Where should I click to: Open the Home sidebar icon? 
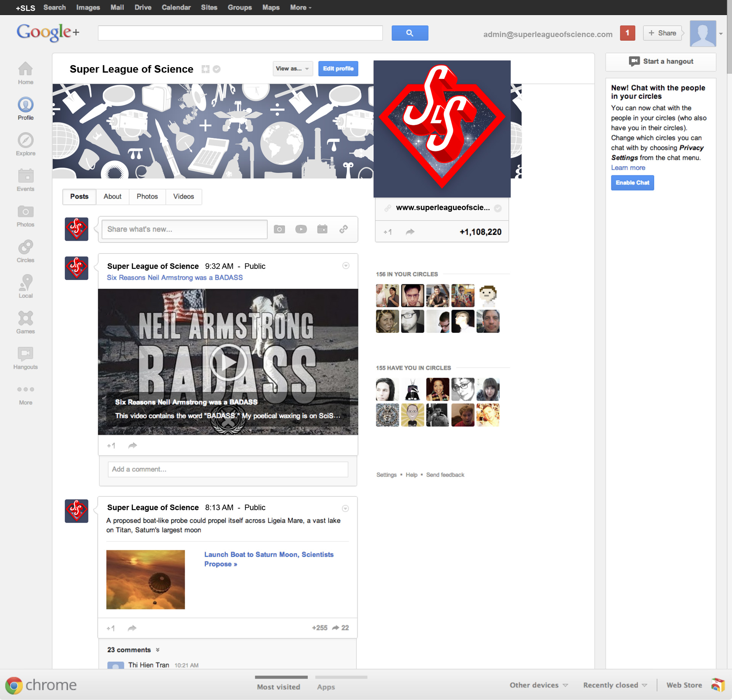(x=26, y=73)
